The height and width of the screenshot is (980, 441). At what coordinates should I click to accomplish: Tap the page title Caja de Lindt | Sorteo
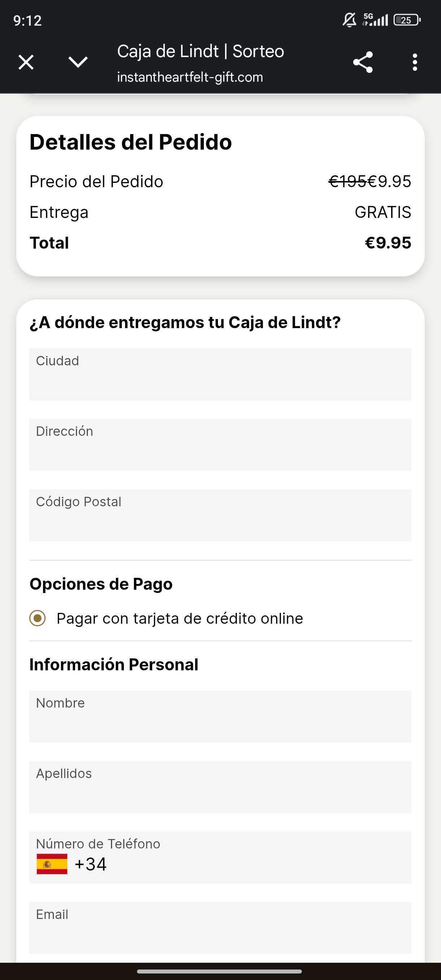(x=201, y=51)
